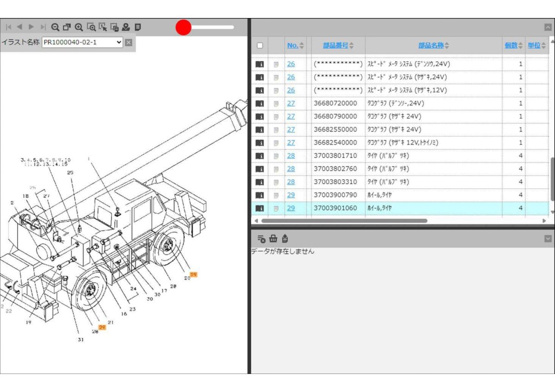The image size is (555, 392).
Task: Click the highlighted 29 callout near label 20
Action: pyautogui.click(x=194, y=275)
